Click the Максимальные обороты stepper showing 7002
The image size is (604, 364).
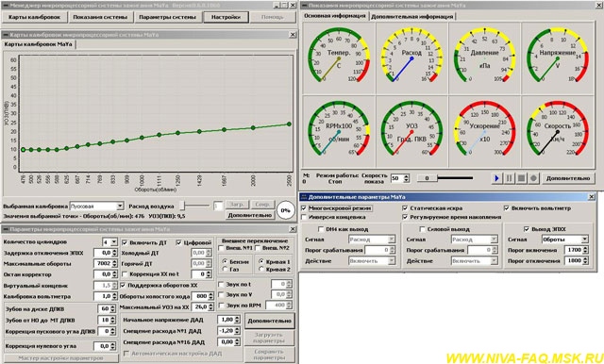105,264
